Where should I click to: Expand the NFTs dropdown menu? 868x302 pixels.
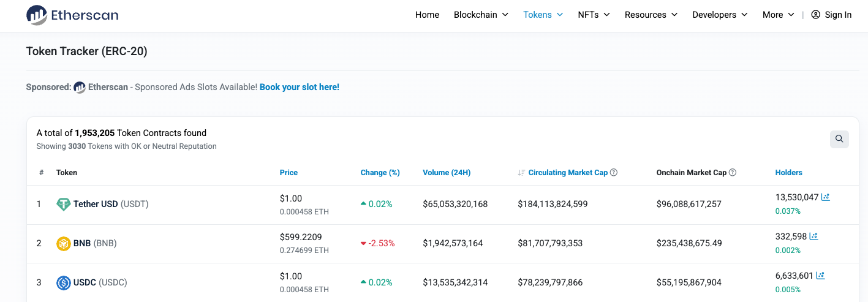pos(594,15)
